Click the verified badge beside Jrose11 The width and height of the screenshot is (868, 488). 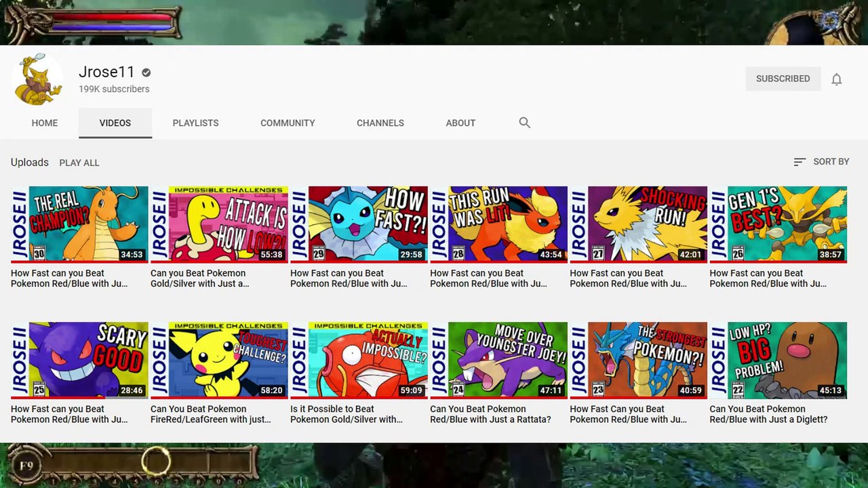point(146,73)
